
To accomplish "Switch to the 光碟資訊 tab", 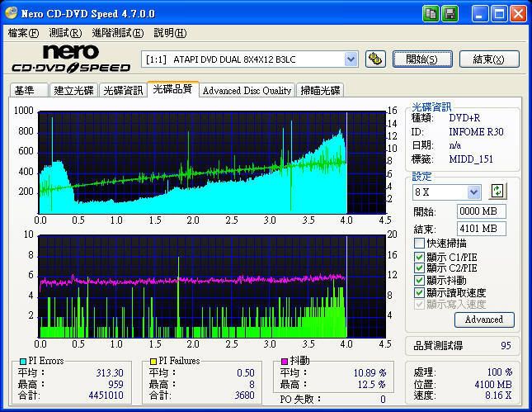I will 123,91.
